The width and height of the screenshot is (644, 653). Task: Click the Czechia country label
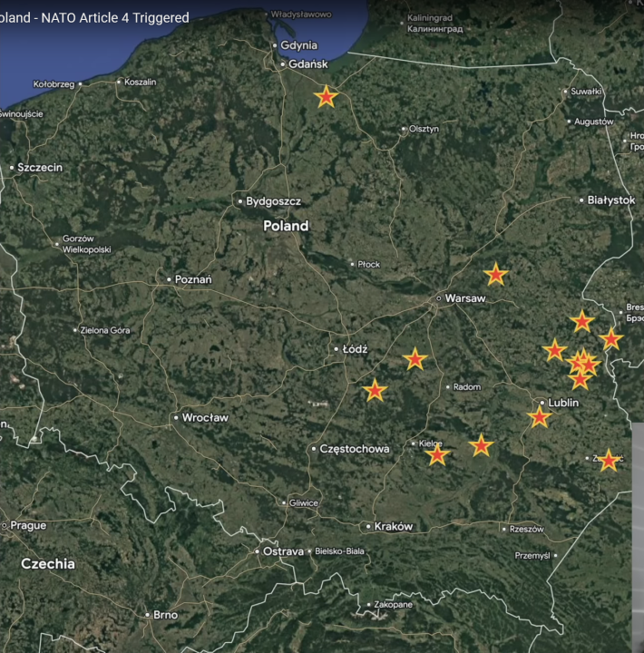48,564
